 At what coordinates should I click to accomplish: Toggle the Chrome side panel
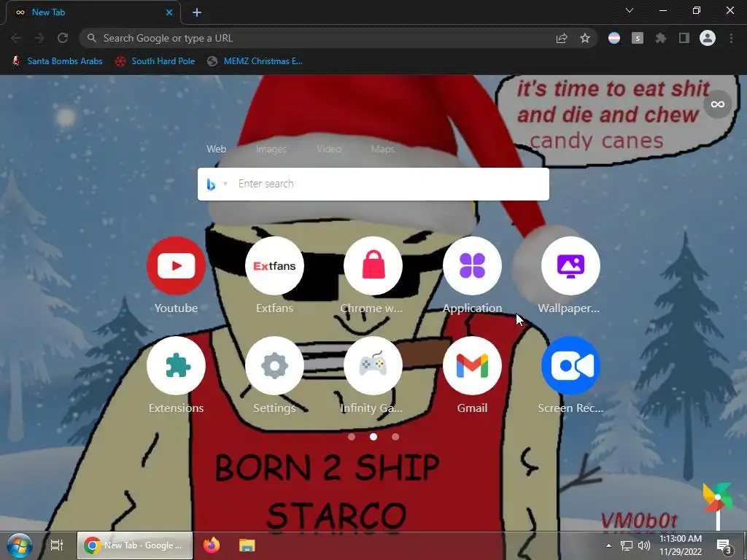point(684,38)
